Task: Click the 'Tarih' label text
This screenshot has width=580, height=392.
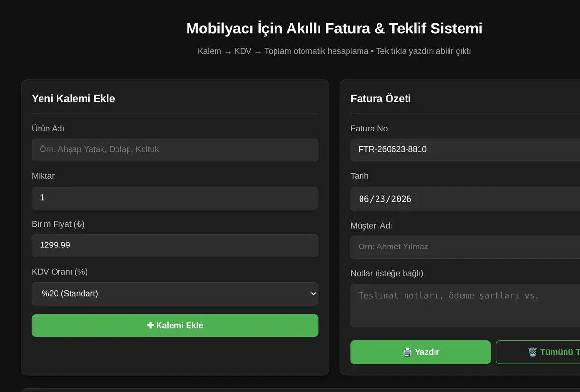Action: point(360,176)
